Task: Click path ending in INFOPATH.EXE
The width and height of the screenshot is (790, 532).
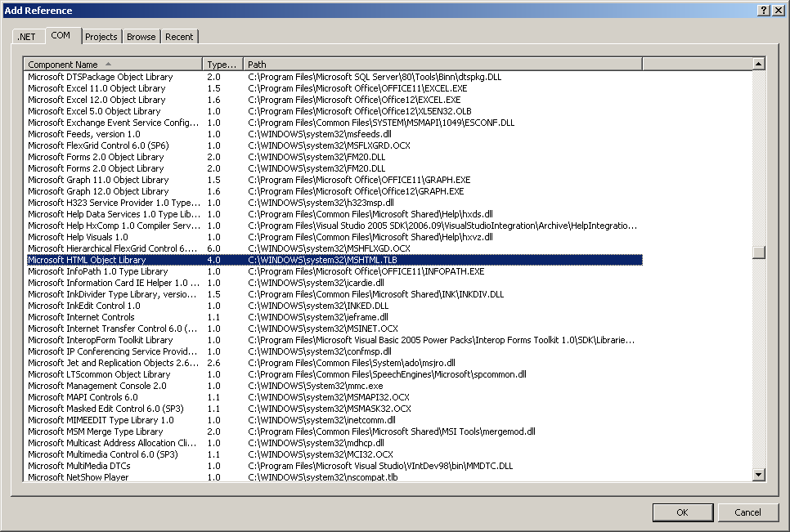Action: point(366,272)
